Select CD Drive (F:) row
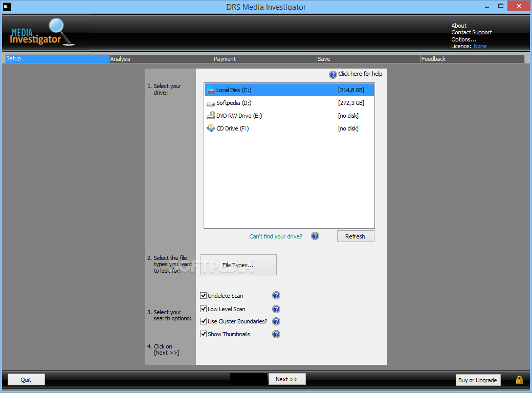Screen dimensions: 532x393 click(289, 128)
